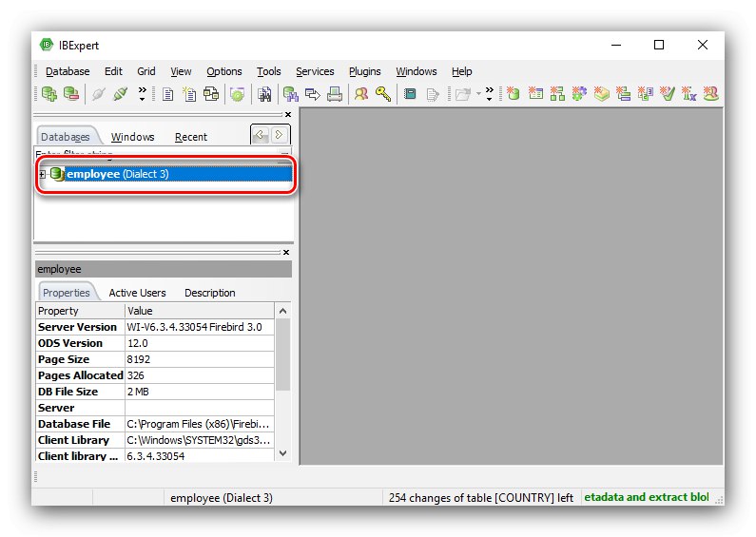Open the folder icon dropdown arrow
Image resolution: width=756 pixels, height=537 pixels.
coord(478,93)
